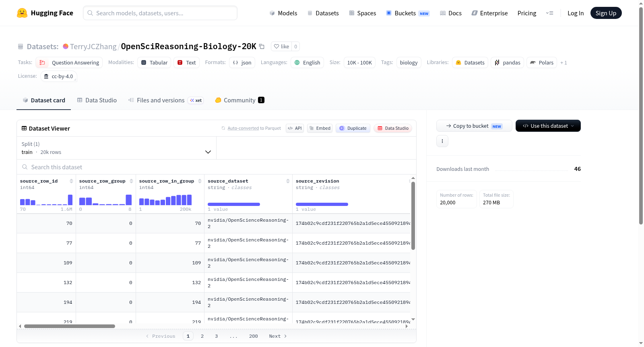Click the Sign Up button
Viewport: 644px width, 347px height.
606,13
